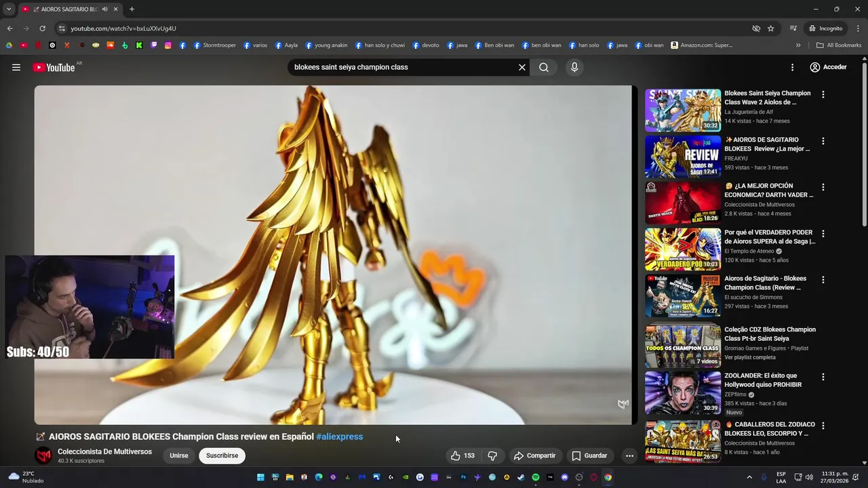This screenshot has width=868, height=488.
Task: Open the 'han solo y chuwi' bookmark
Action: pos(380,45)
